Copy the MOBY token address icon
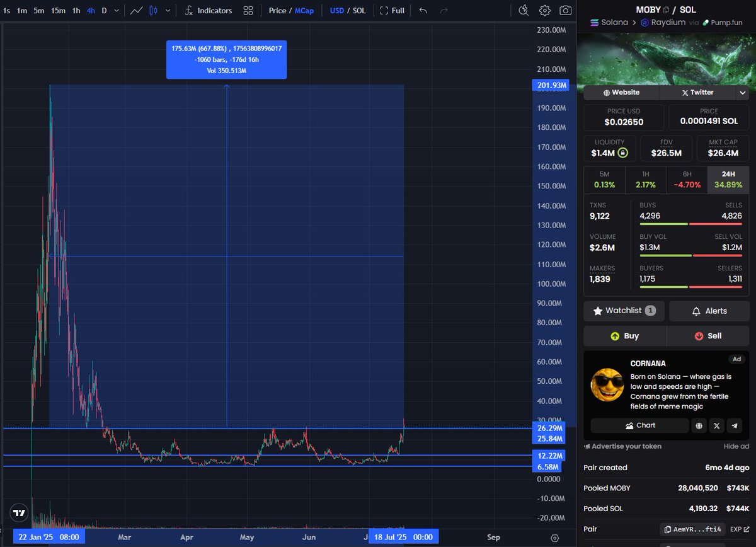This screenshot has height=547, width=756. 665,10
